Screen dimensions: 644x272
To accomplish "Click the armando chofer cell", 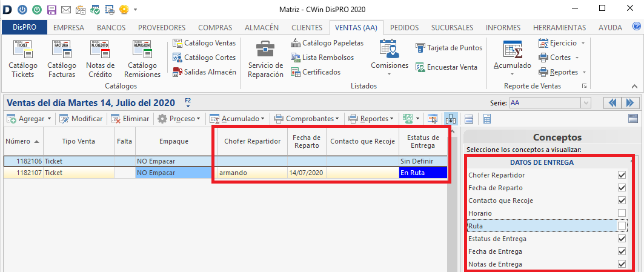I will click(x=252, y=173).
